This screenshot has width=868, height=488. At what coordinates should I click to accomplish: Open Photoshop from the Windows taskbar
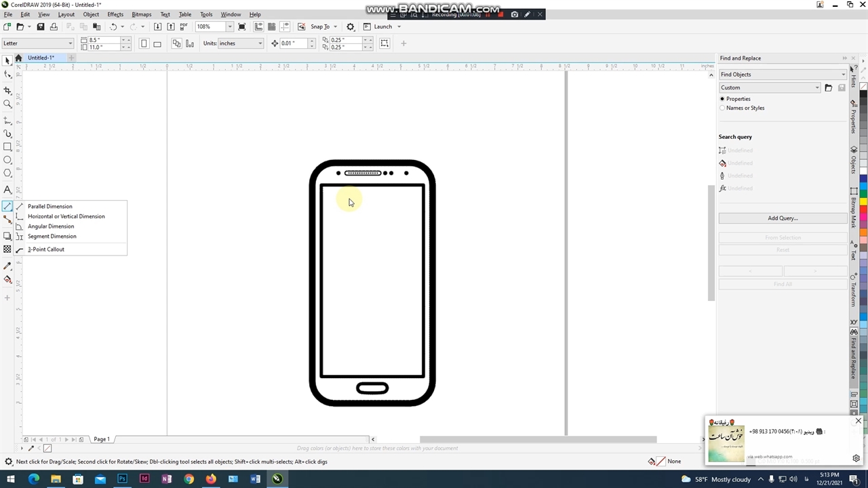point(122,479)
